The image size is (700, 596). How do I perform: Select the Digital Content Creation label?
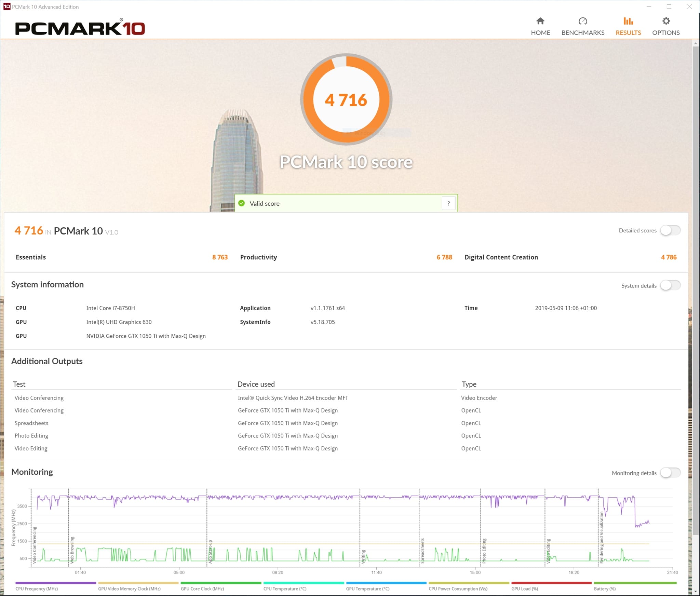click(501, 257)
